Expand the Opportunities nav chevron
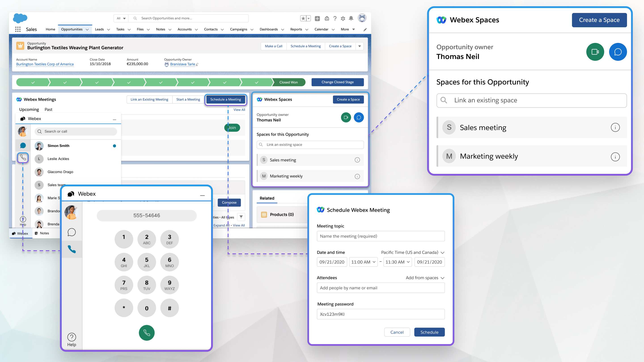Viewport: 644px width, 362px height. click(87, 29)
